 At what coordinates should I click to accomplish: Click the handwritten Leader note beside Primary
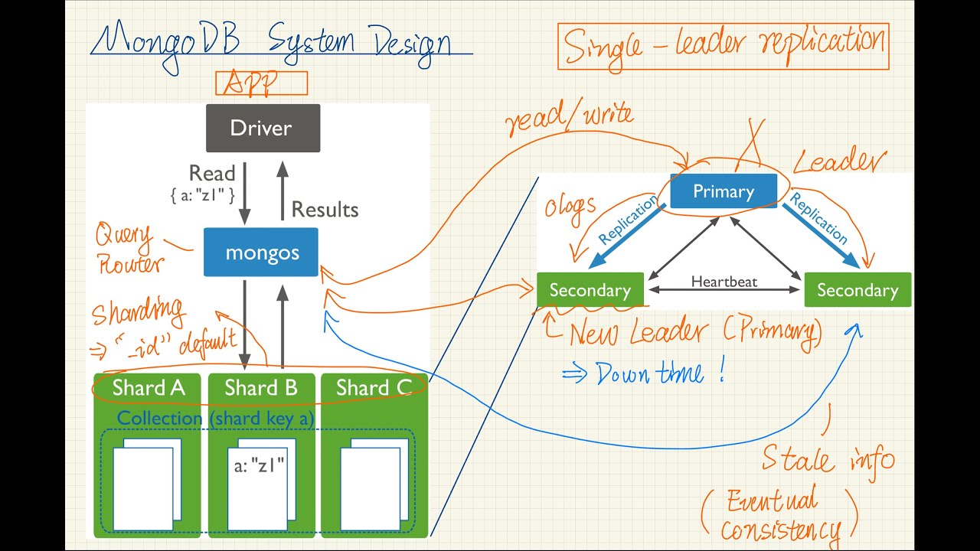point(838,162)
